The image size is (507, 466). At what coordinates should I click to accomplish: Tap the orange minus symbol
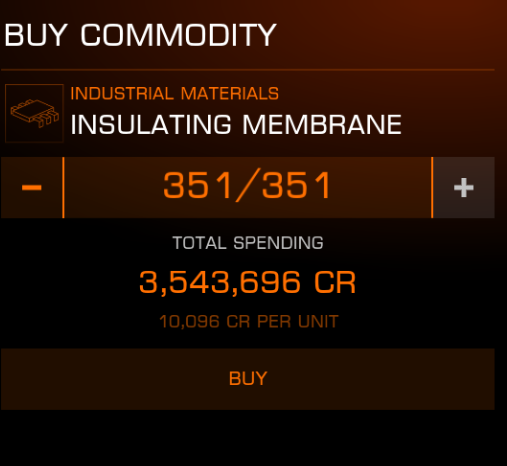pyautogui.click(x=32, y=187)
